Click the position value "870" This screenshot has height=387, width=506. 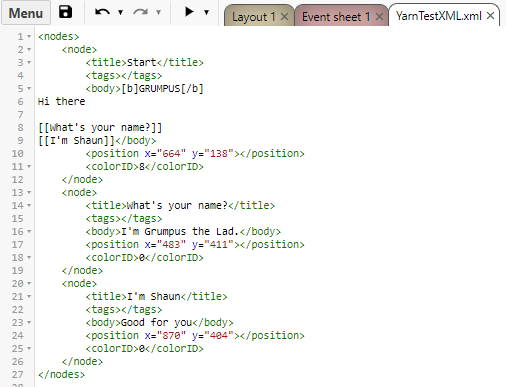[x=171, y=335]
